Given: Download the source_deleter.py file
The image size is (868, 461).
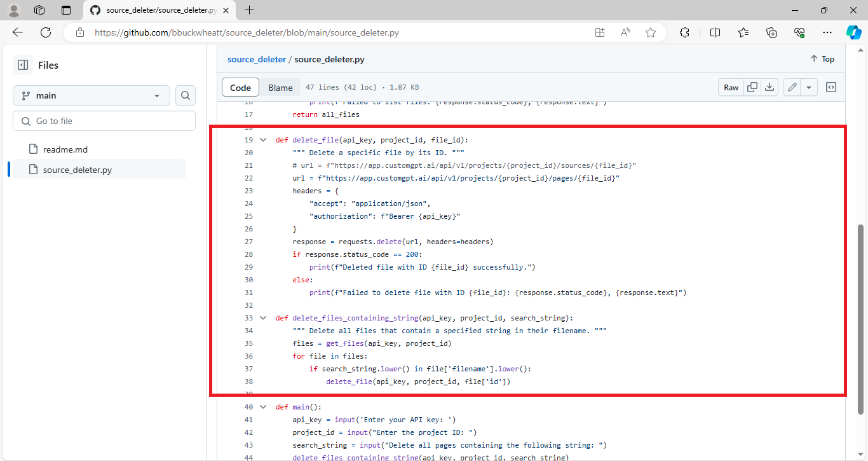Looking at the screenshot, I should point(770,87).
